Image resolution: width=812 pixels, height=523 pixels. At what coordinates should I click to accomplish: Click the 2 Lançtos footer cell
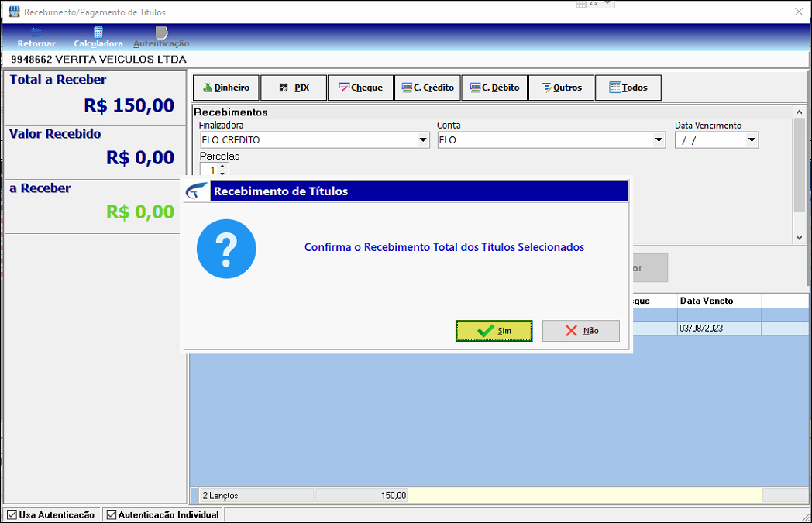coord(257,496)
